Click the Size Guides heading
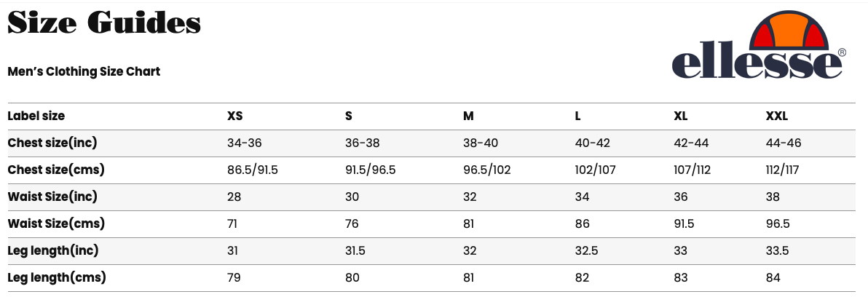Image resolution: width=868 pixels, height=305 pixels. pos(104,23)
